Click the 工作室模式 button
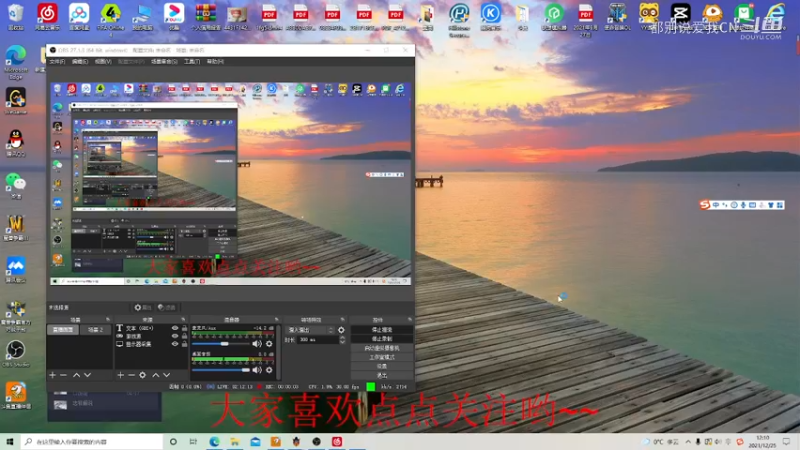Image resolution: width=800 pixels, height=450 pixels. pyautogui.click(x=382, y=357)
